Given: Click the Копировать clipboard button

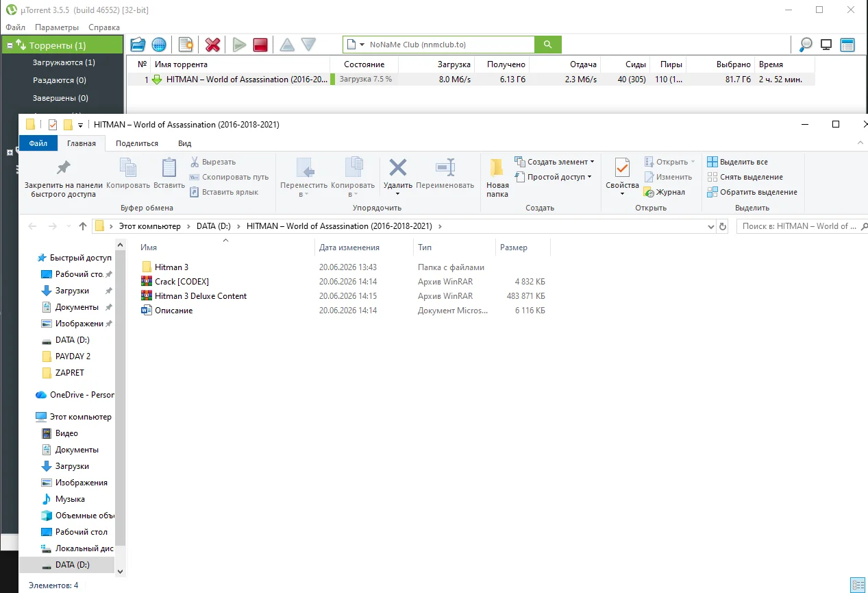Looking at the screenshot, I should (x=128, y=174).
